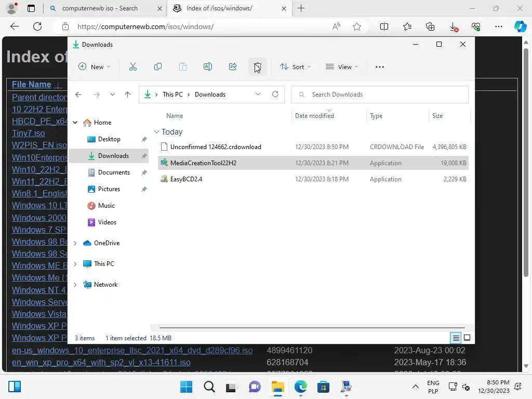Click Explorer horizontal scrollbar
Viewport: 532px width, 399px height.
(312, 328)
